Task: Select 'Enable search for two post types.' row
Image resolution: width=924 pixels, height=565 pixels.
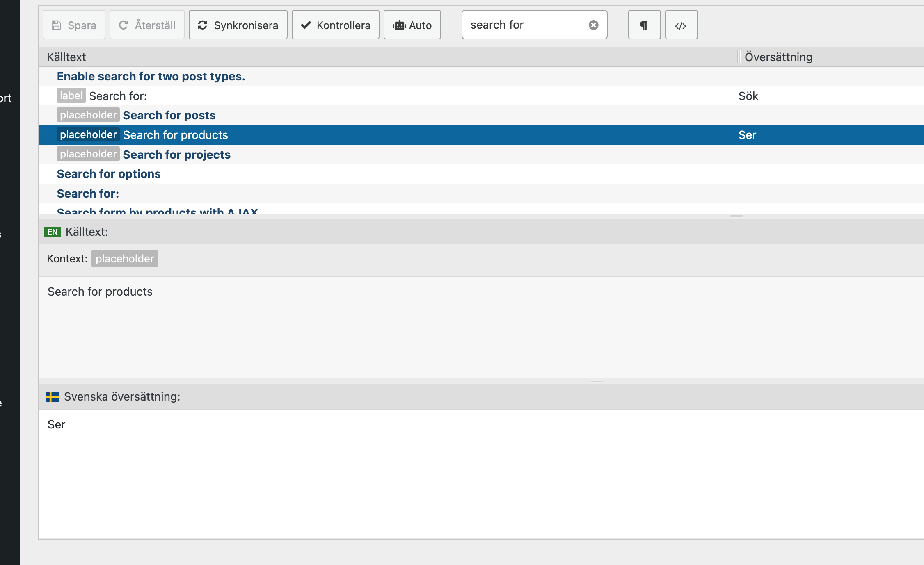Action: (151, 76)
